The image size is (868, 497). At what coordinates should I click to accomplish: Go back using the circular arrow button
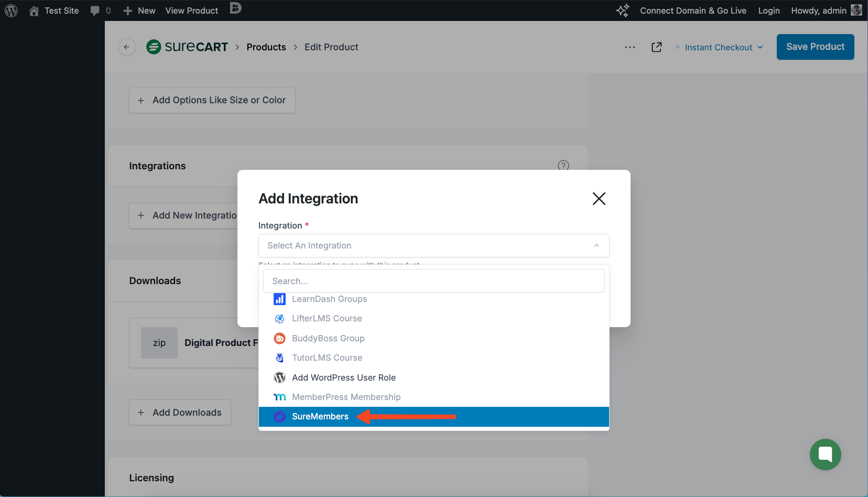point(127,47)
